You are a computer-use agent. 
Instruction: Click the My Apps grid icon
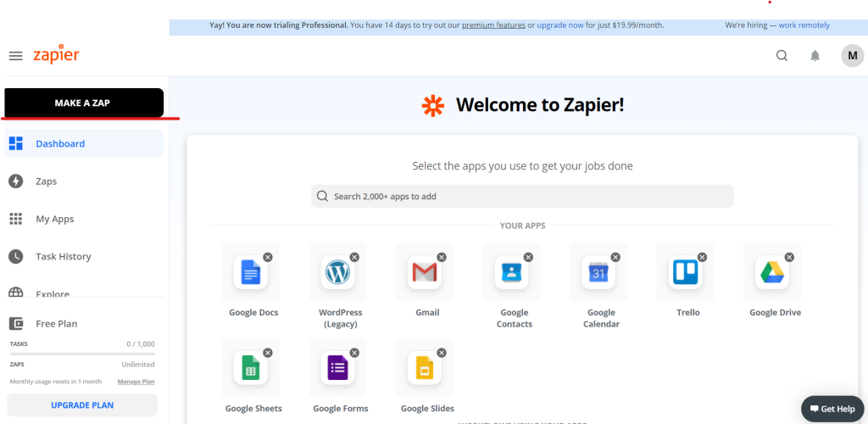[x=16, y=219]
